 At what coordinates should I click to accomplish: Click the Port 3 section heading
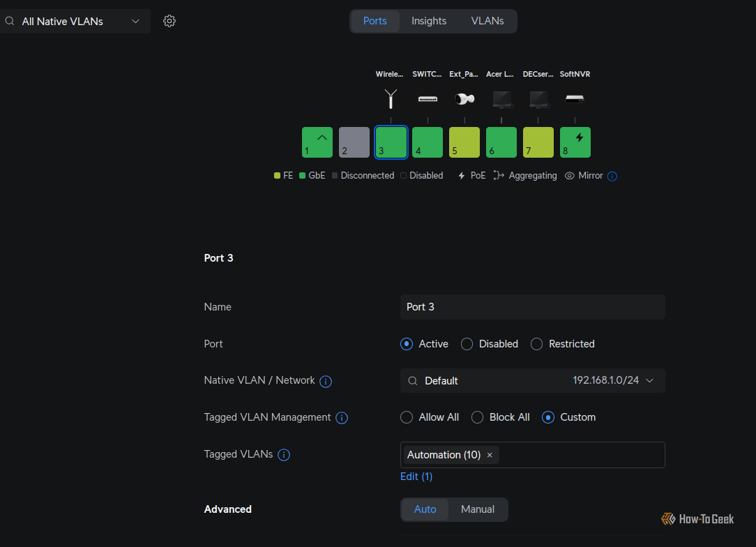click(218, 258)
